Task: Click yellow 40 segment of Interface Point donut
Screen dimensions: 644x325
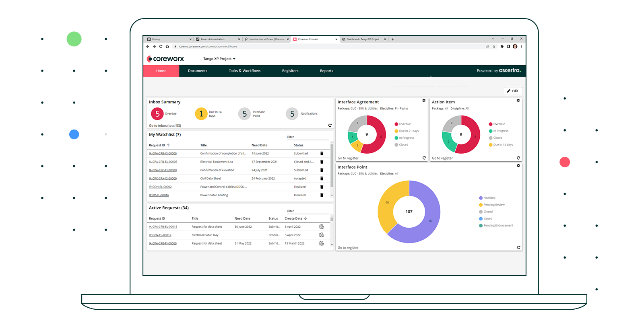Action: 386,203
